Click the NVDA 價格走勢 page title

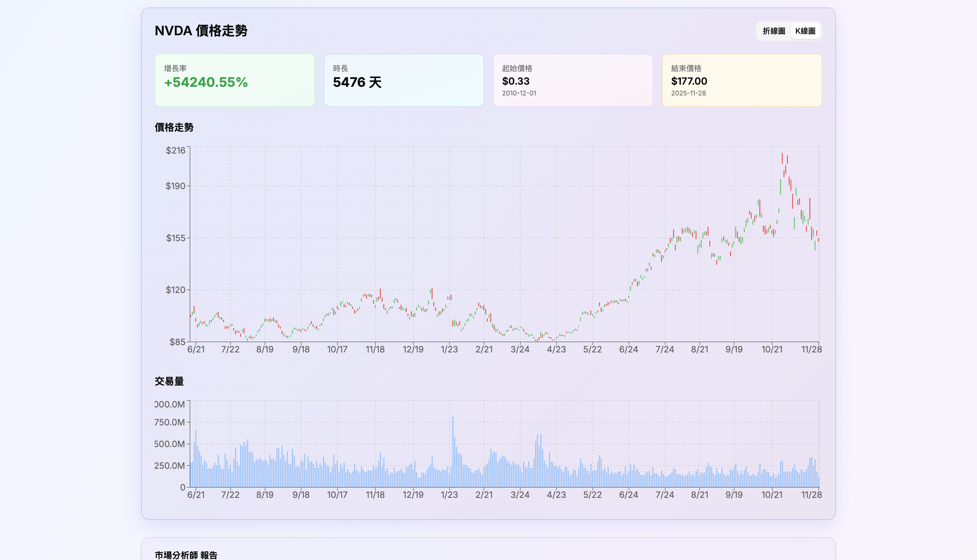pos(201,31)
